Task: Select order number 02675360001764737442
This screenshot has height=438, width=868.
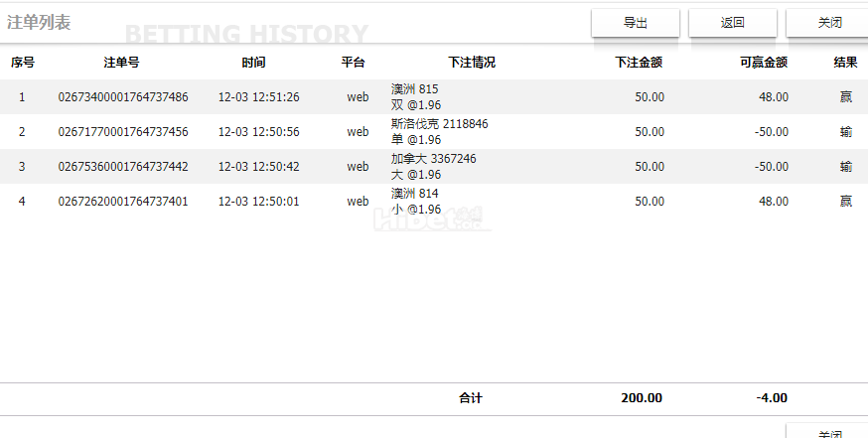Action: [x=123, y=167]
